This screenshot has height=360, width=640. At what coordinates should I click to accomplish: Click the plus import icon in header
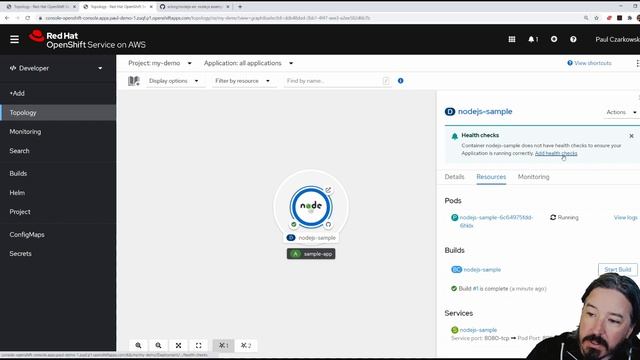554,39
